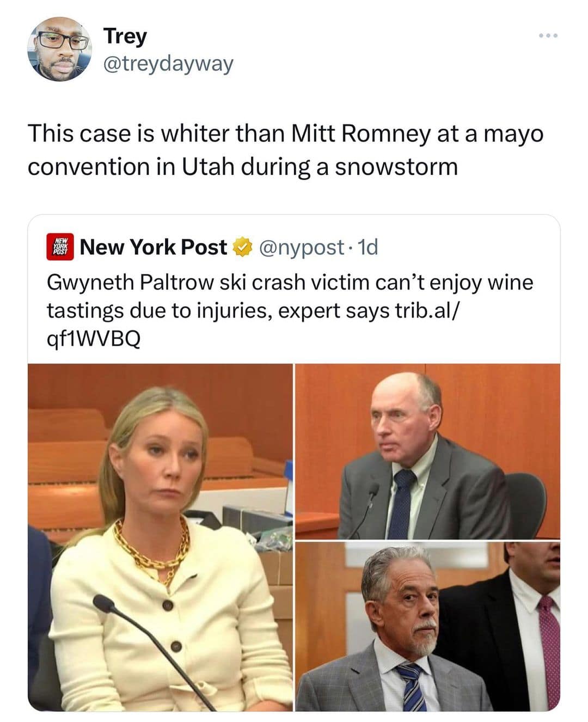This screenshot has height=722, width=588.
Task: Open photo of woman in cream cardigan
Action: click(x=160, y=537)
